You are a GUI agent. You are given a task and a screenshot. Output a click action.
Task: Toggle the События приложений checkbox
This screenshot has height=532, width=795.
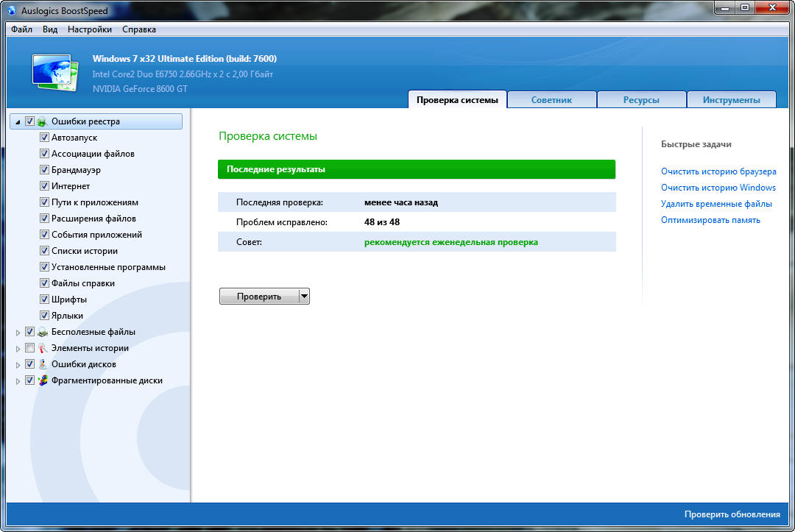pos(44,235)
